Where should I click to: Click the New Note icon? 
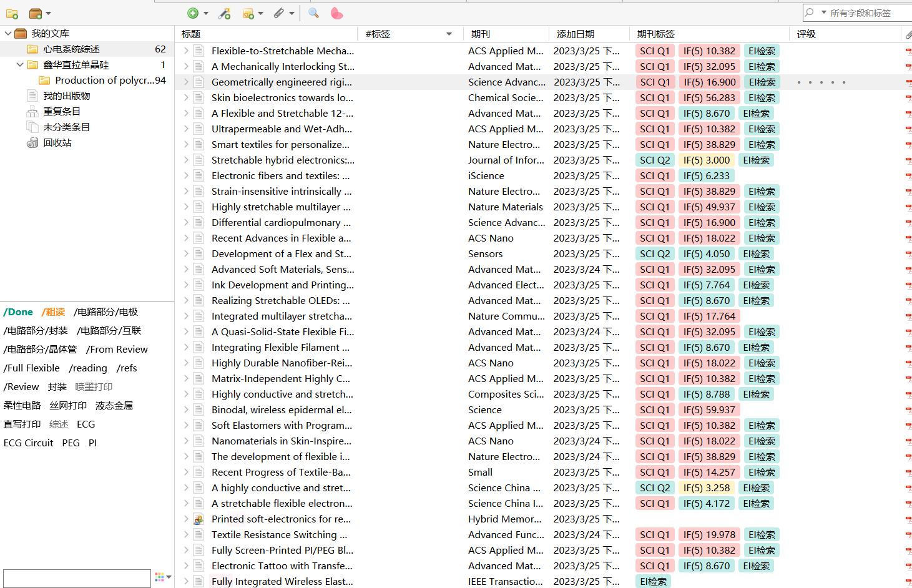248,13
